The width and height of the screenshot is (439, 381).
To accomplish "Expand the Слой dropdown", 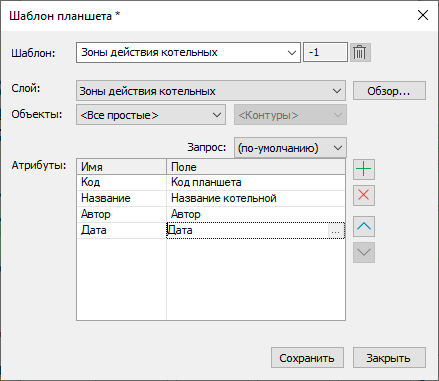I will point(337,91).
